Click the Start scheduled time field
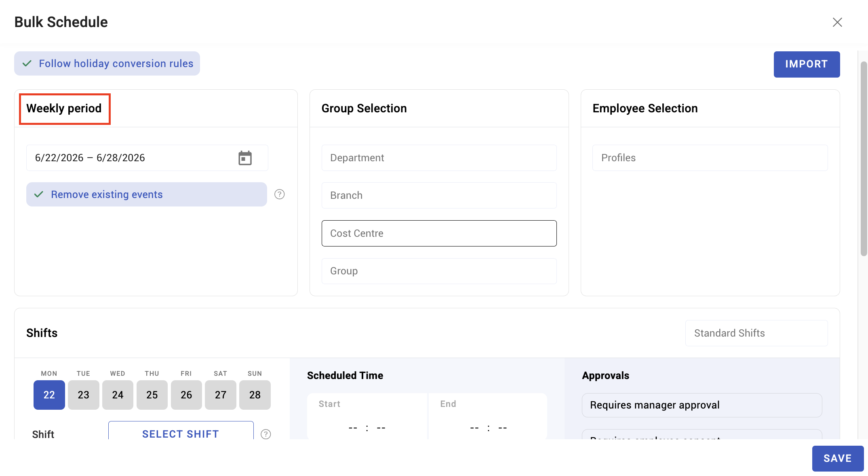Screen dimensions: 868x476 (367, 416)
